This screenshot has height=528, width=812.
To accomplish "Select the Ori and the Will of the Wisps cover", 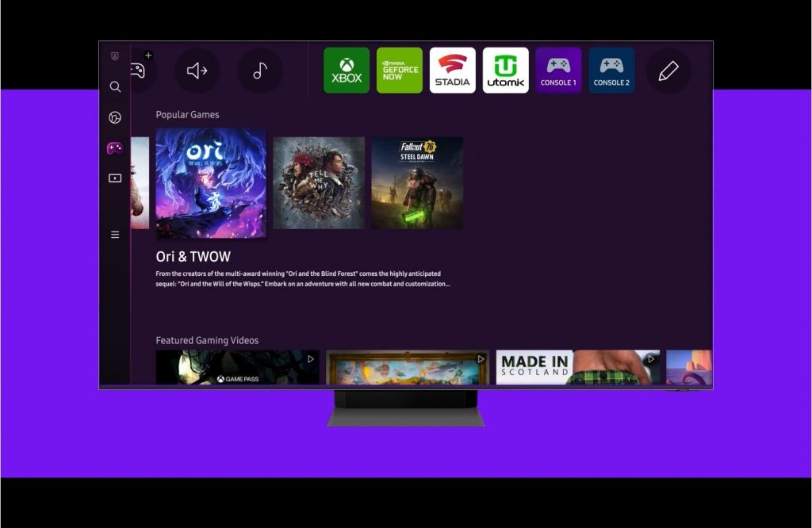I will pos(211,183).
